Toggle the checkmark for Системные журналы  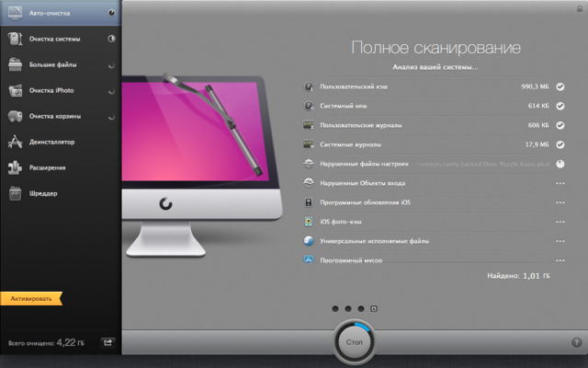click(x=560, y=144)
